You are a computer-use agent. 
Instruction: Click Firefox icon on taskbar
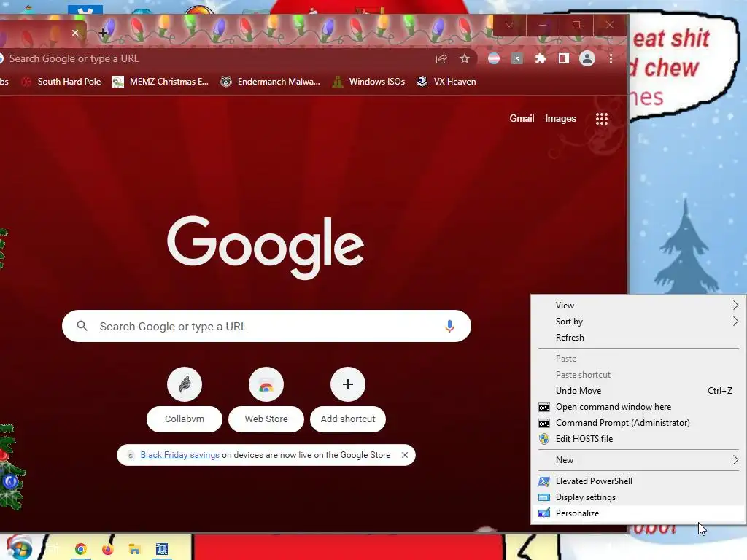click(x=108, y=550)
